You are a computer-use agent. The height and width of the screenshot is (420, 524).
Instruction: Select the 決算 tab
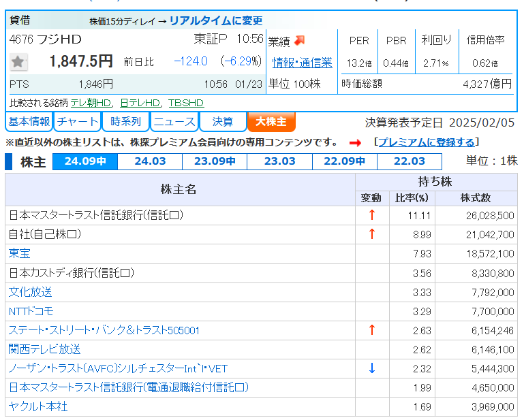click(222, 122)
